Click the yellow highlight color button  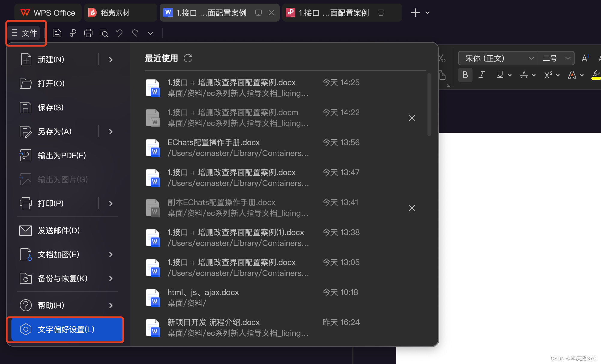(596, 75)
